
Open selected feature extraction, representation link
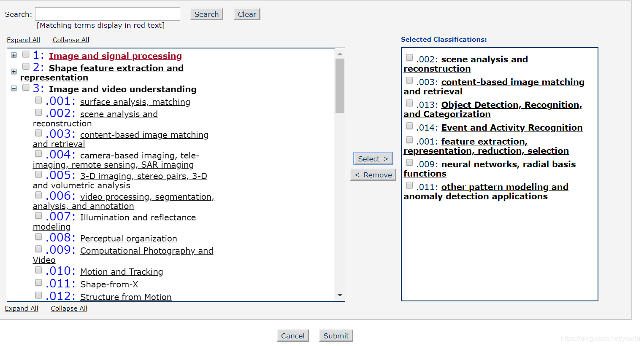click(x=486, y=146)
